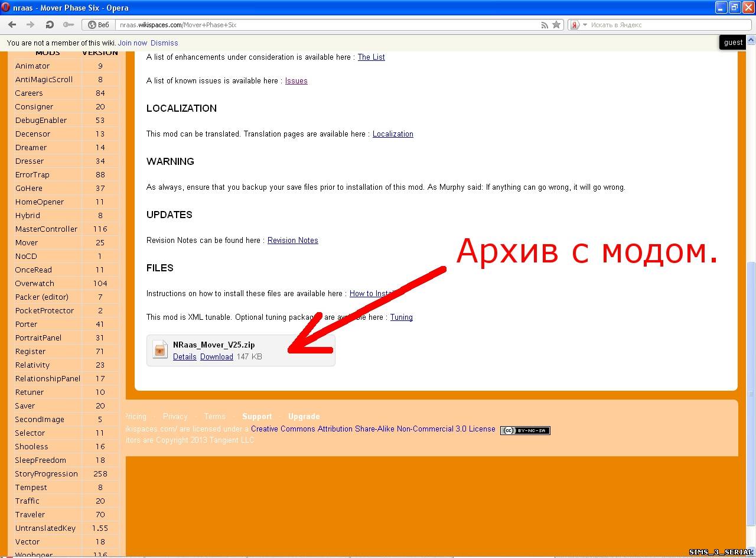Open the Dresser mod in sidebar

[x=30, y=161]
